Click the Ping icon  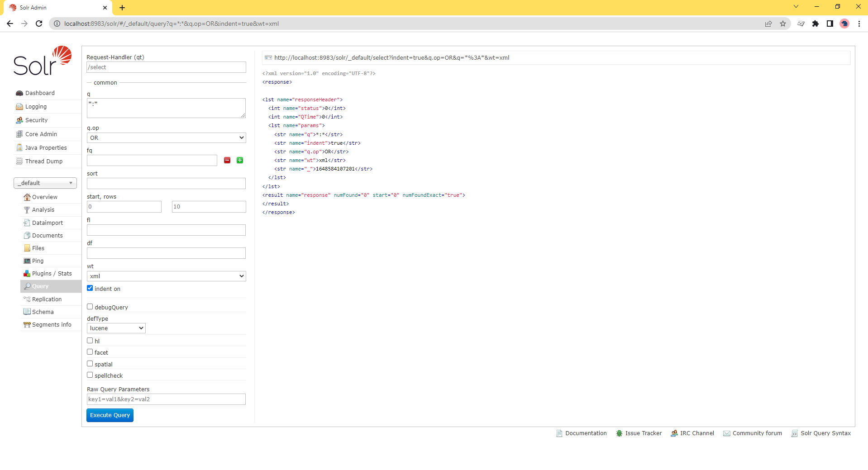(27, 261)
